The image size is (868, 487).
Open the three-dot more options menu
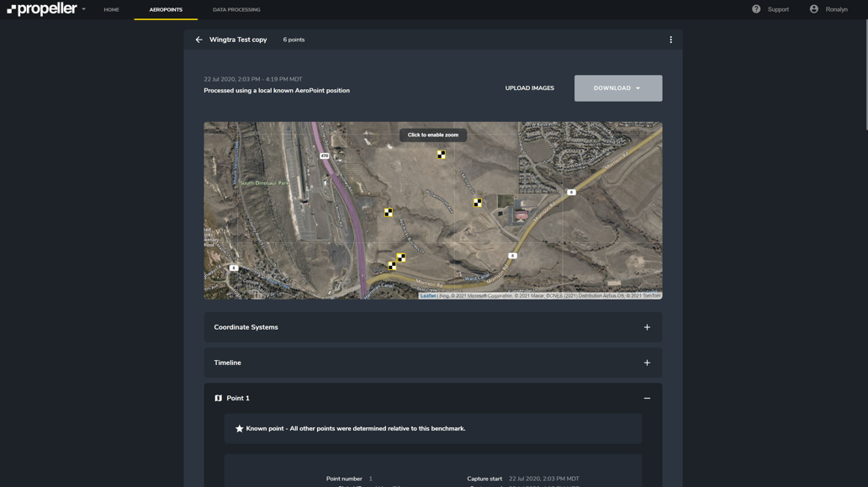pos(670,40)
